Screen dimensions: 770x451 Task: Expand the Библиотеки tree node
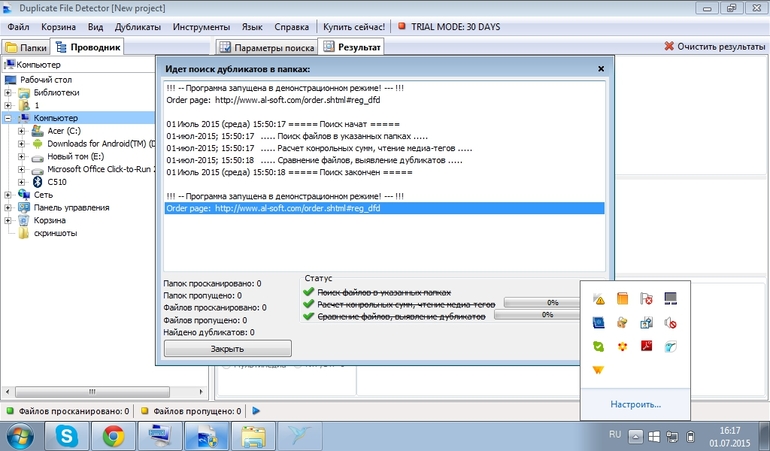pyautogui.click(x=8, y=92)
